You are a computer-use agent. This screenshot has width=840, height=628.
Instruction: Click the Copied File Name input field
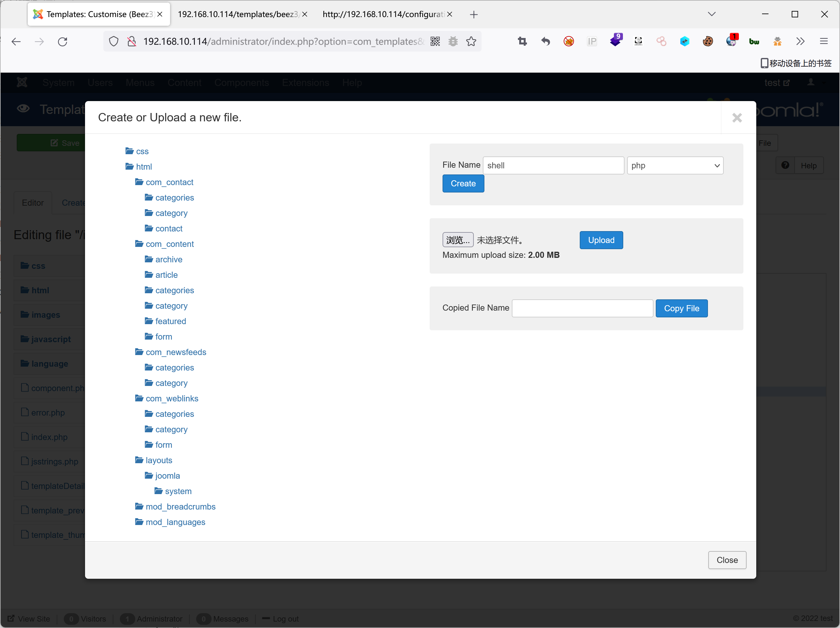[582, 308]
